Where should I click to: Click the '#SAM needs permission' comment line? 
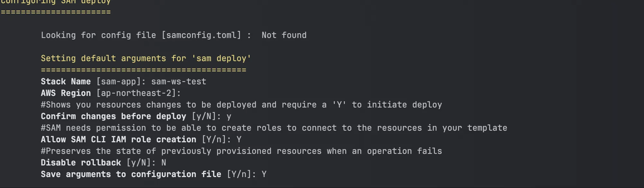[x=274, y=128]
